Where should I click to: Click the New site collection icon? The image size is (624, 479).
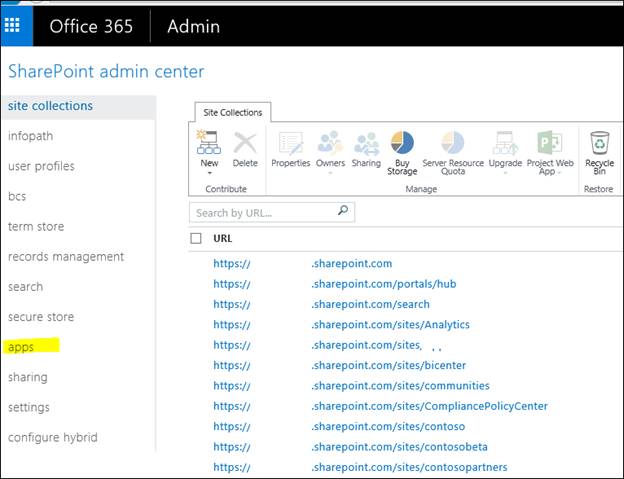tap(209, 143)
